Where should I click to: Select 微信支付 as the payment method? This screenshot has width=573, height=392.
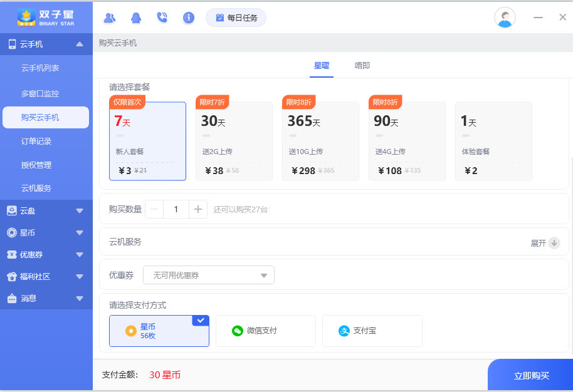click(265, 331)
